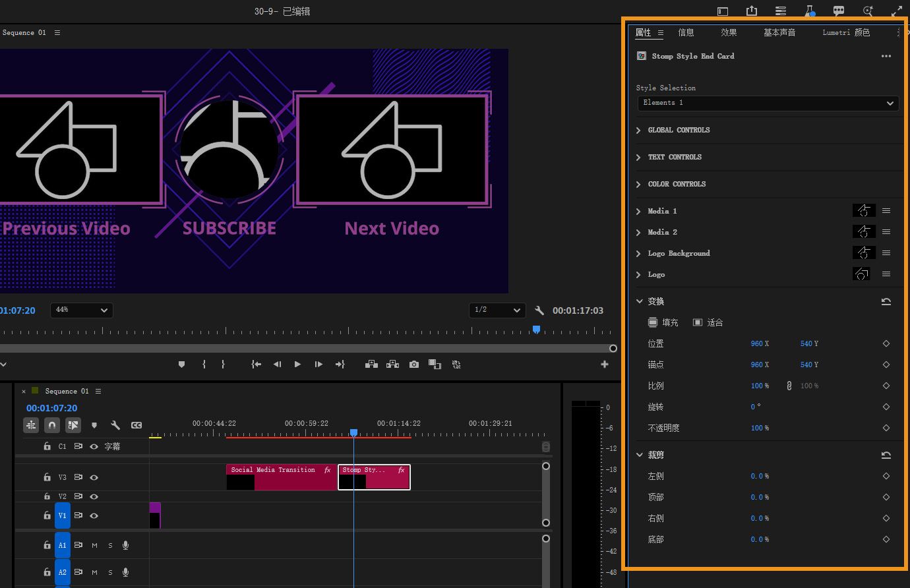The width and height of the screenshot is (910, 588).
Task: Click the blue playhead on the program scrubber
Action: [x=536, y=329]
